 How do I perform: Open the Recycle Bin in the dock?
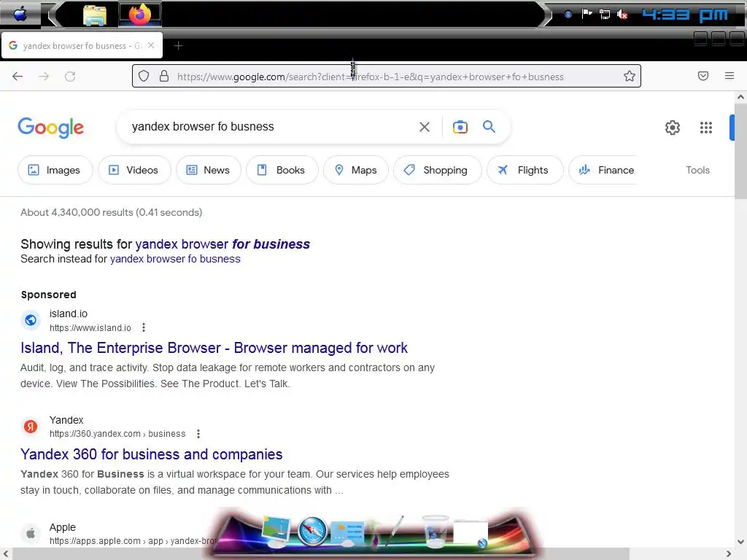click(436, 531)
